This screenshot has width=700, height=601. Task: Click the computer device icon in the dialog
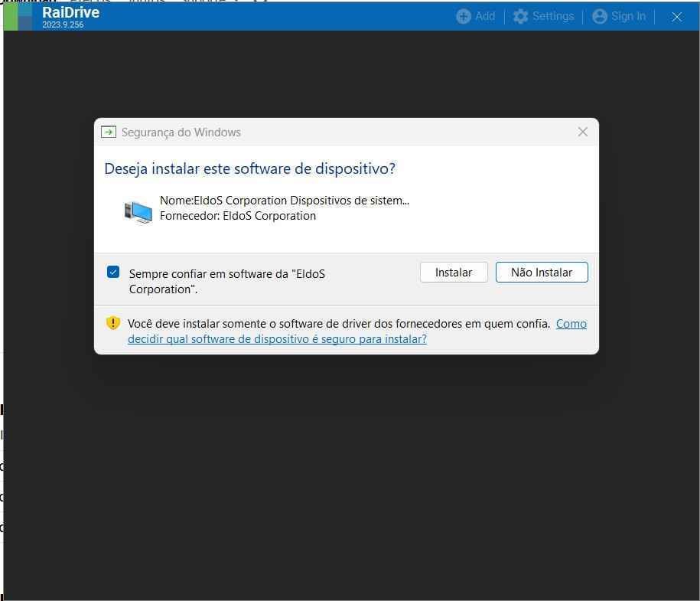(x=138, y=211)
